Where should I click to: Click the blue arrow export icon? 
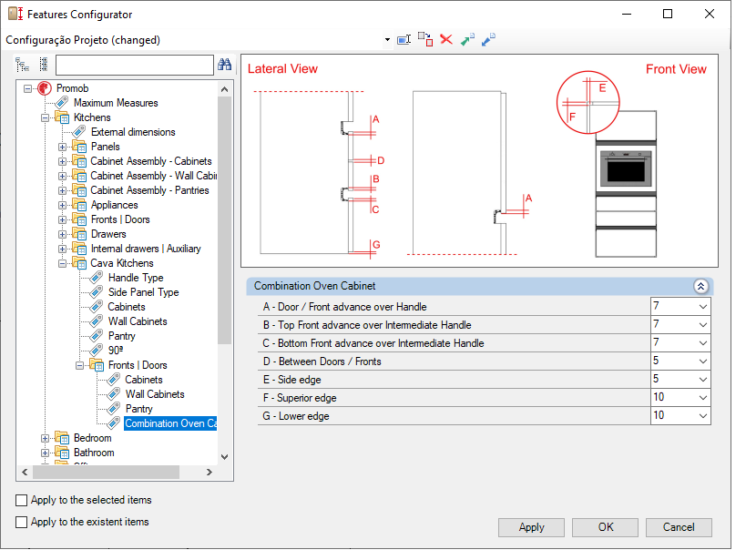[488, 39]
